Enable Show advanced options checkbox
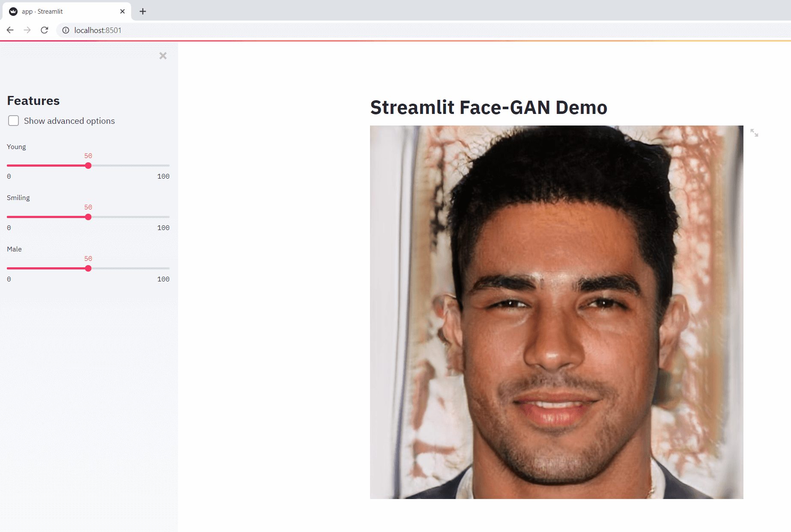Image resolution: width=791 pixels, height=532 pixels. 14,121
